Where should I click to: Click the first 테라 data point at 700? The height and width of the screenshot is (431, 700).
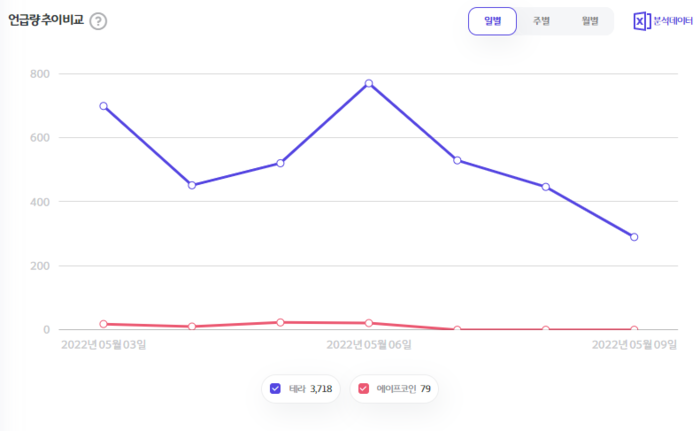(x=103, y=106)
